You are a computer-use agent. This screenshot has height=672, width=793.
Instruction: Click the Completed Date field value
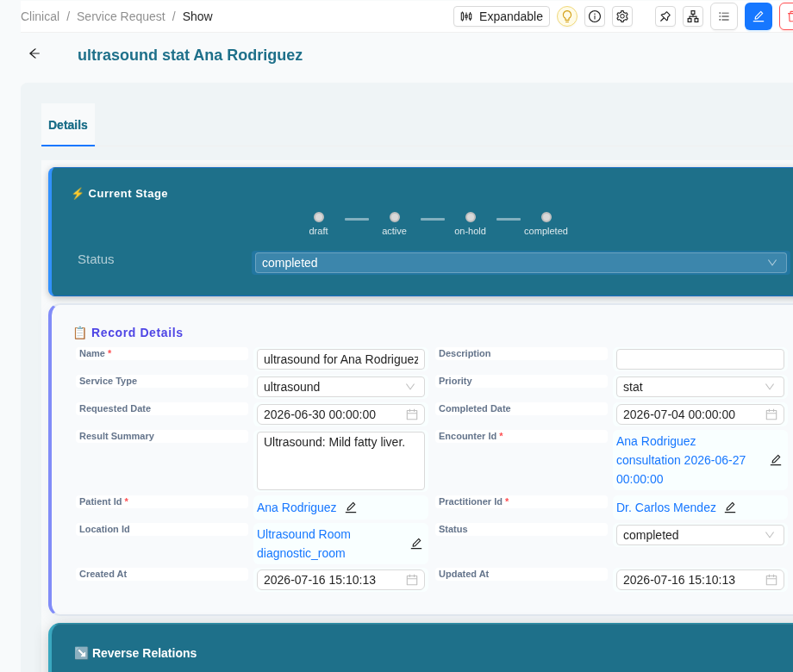tap(678, 414)
